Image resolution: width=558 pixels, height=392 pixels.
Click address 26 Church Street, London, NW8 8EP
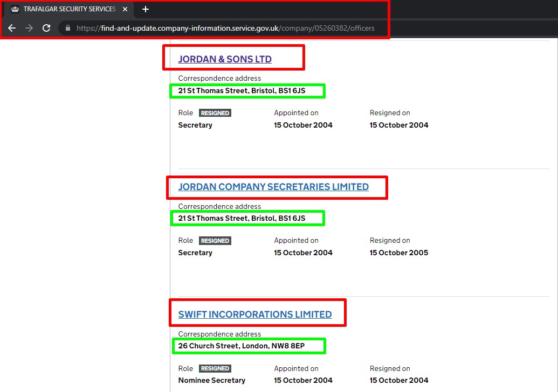click(x=242, y=346)
